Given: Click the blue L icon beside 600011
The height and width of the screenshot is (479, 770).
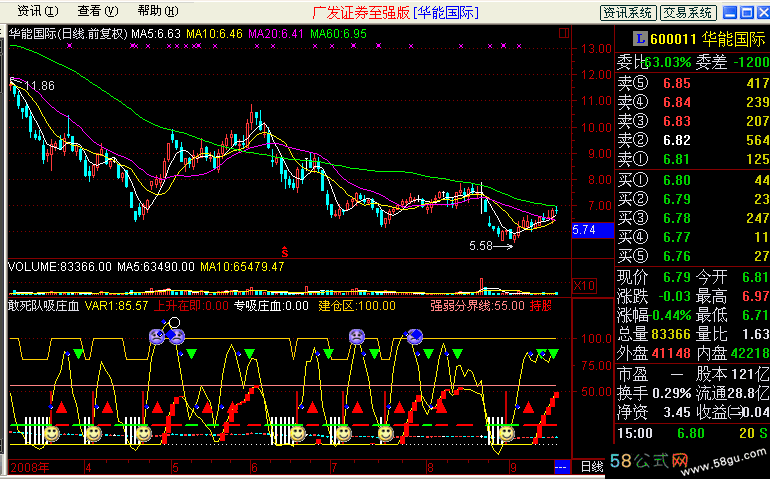Looking at the screenshot, I should [640, 38].
